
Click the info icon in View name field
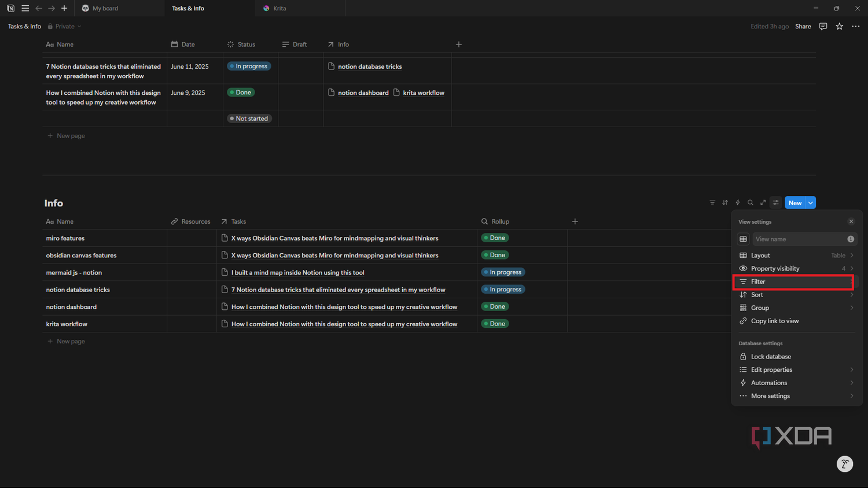[x=851, y=239]
